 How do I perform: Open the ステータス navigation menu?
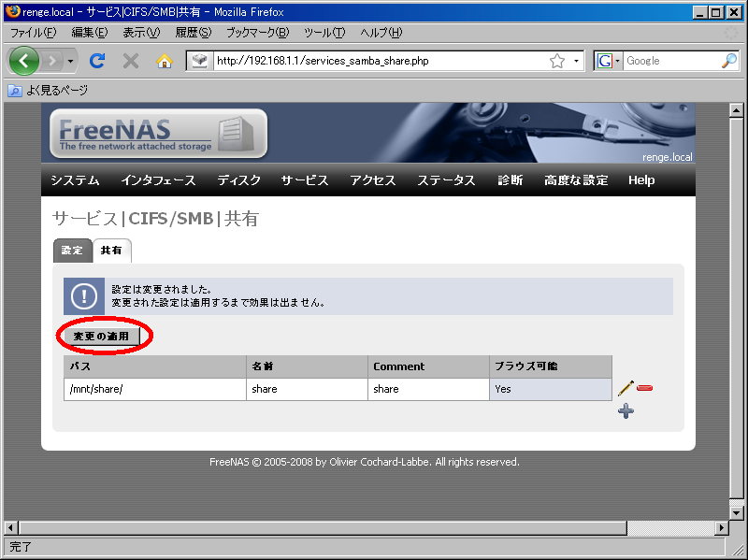446,180
